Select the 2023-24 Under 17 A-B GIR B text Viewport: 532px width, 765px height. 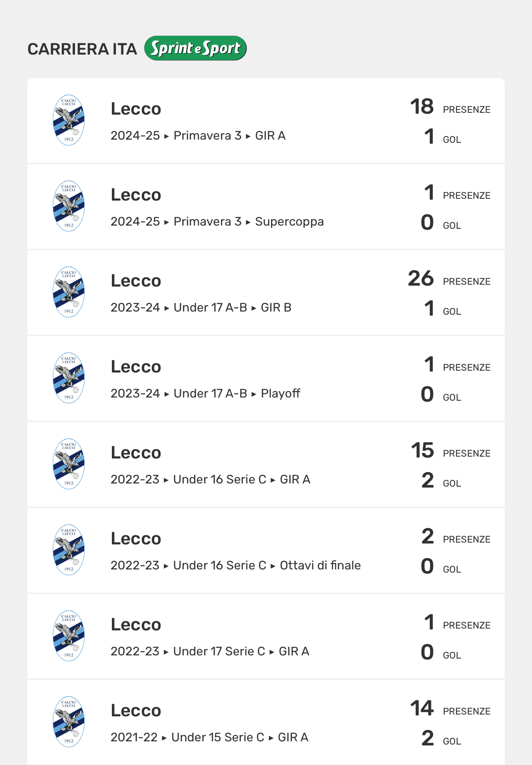click(201, 307)
